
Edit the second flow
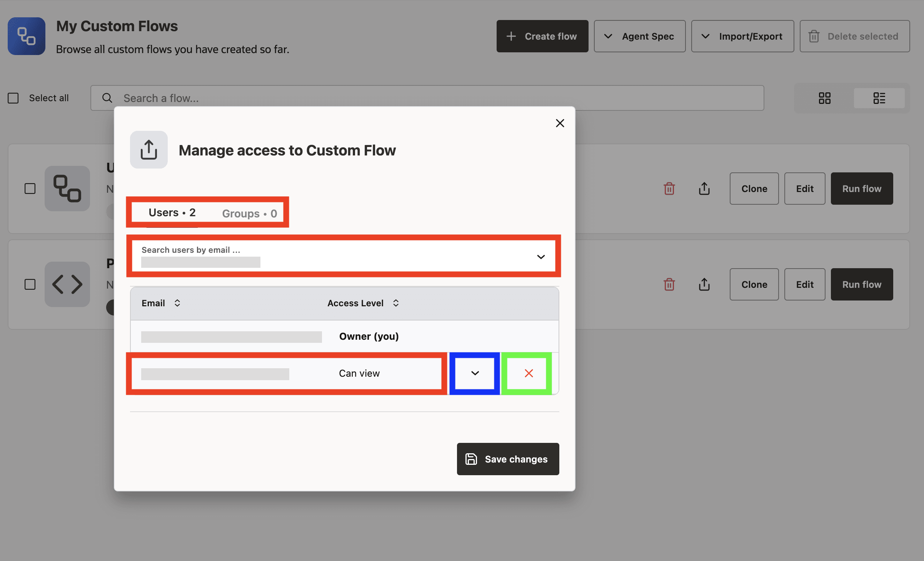click(x=805, y=284)
